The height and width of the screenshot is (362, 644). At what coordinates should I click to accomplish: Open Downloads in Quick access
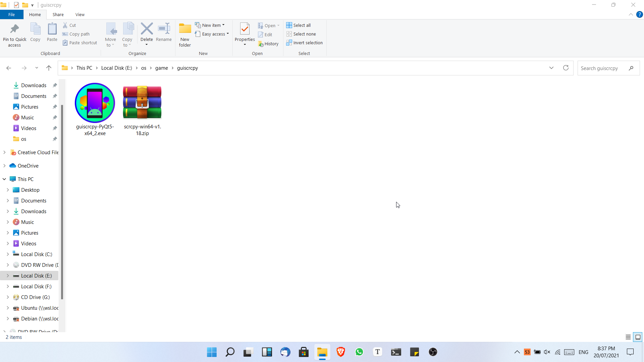pos(34,85)
